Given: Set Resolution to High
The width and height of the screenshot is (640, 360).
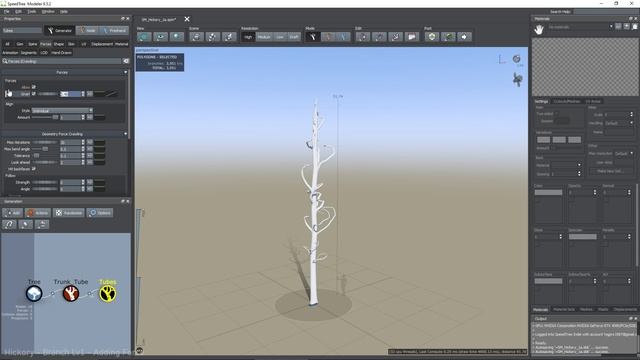Looking at the screenshot, I should click(x=248, y=37).
